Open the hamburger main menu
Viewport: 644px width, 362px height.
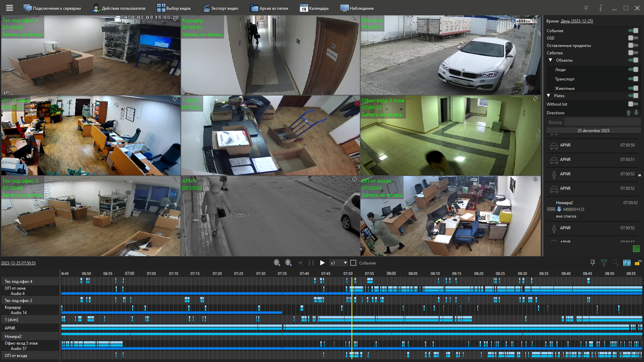[9, 8]
